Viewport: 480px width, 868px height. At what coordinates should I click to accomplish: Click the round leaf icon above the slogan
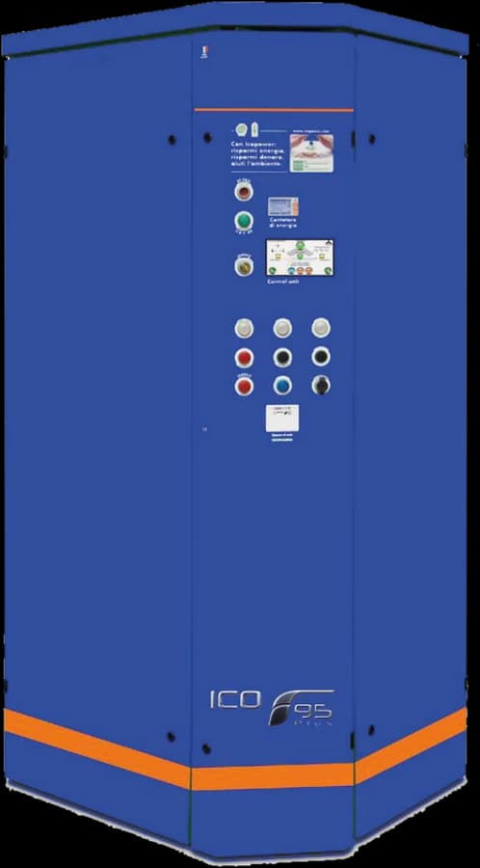241,130
